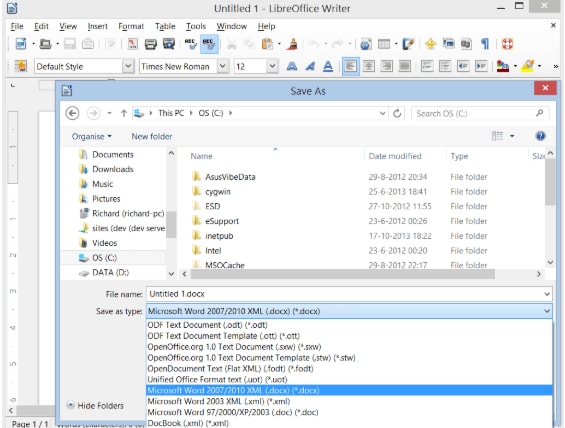Click the Styles and Formatting icon
The width and height of the screenshot is (565, 428).
point(21,66)
